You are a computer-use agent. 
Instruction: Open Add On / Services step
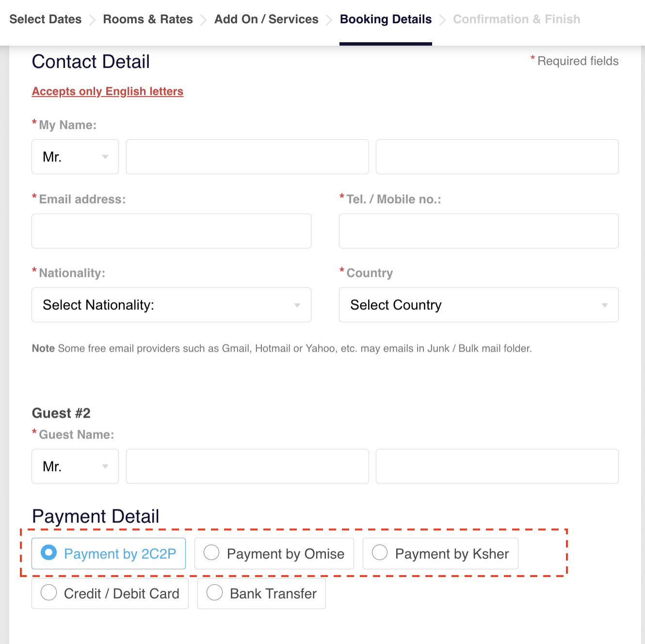click(x=266, y=19)
